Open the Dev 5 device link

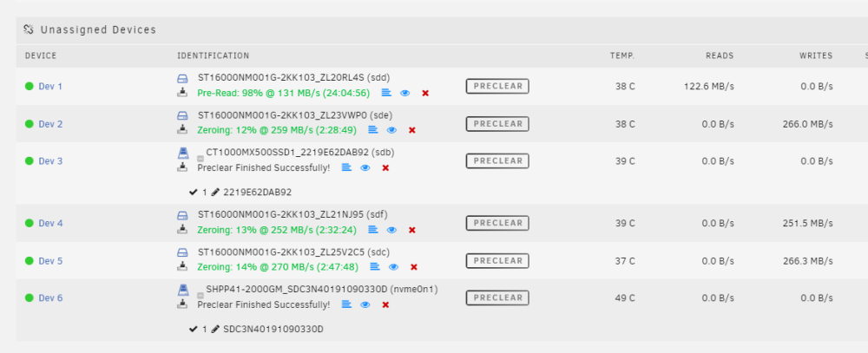50,261
